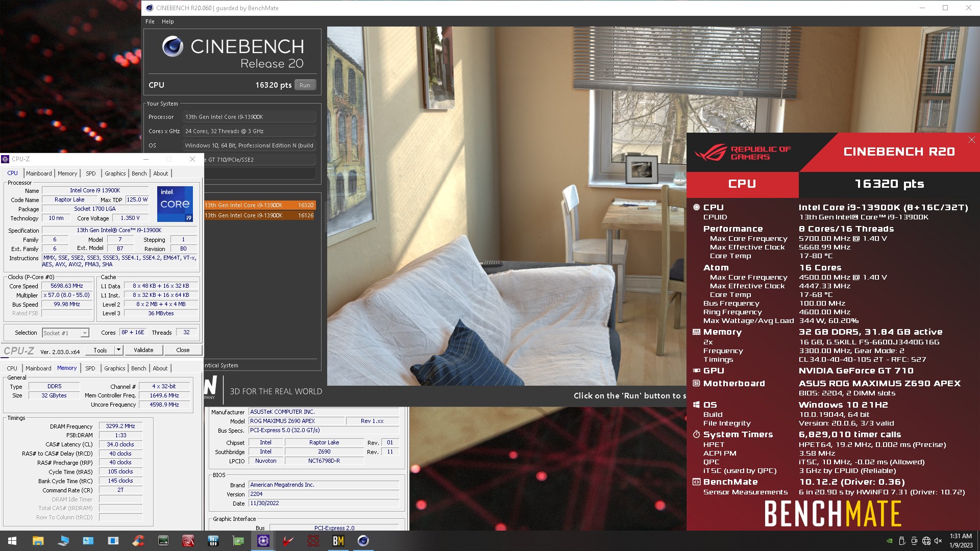Click the Run button for CPU test
The width and height of the screenshot is (980, 551).
click(x=305, y=85)
